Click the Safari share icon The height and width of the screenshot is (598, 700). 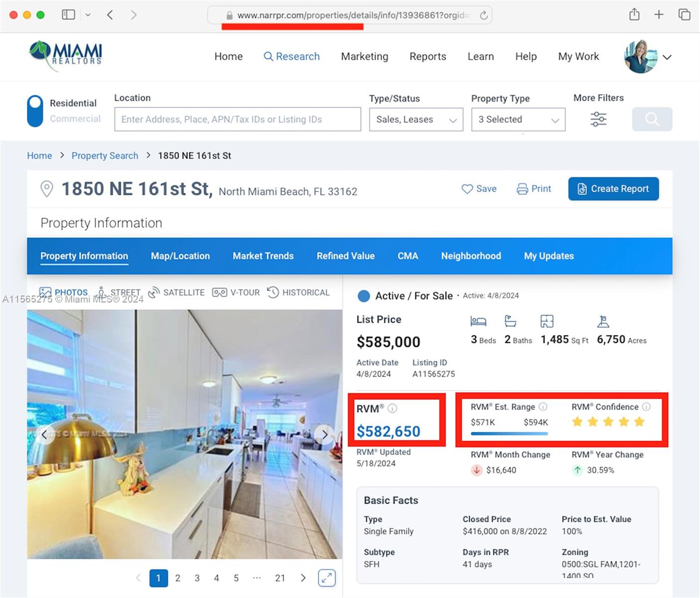[x=634, y=14]
